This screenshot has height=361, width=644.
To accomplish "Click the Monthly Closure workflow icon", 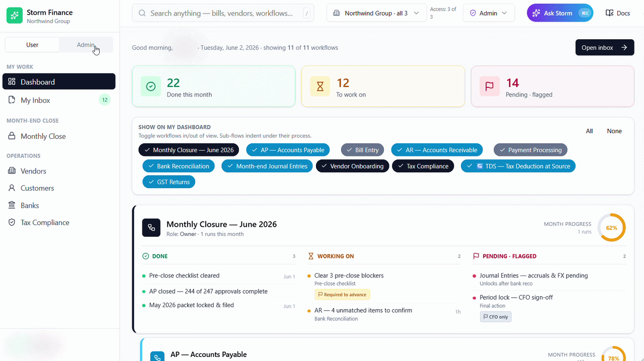I will pyautogui.click(x=151, y=228).
